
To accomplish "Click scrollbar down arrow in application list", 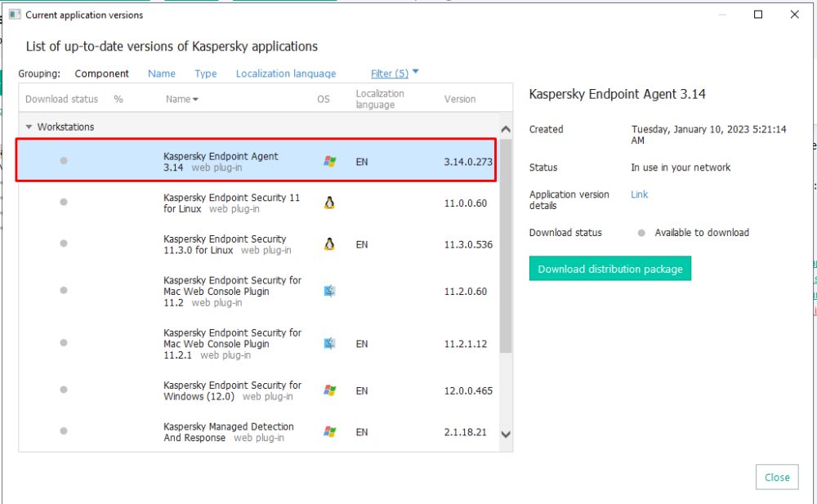I will 505,435.
